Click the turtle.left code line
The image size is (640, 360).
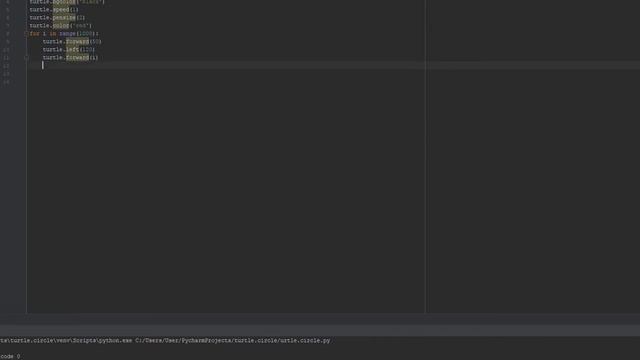69,49
